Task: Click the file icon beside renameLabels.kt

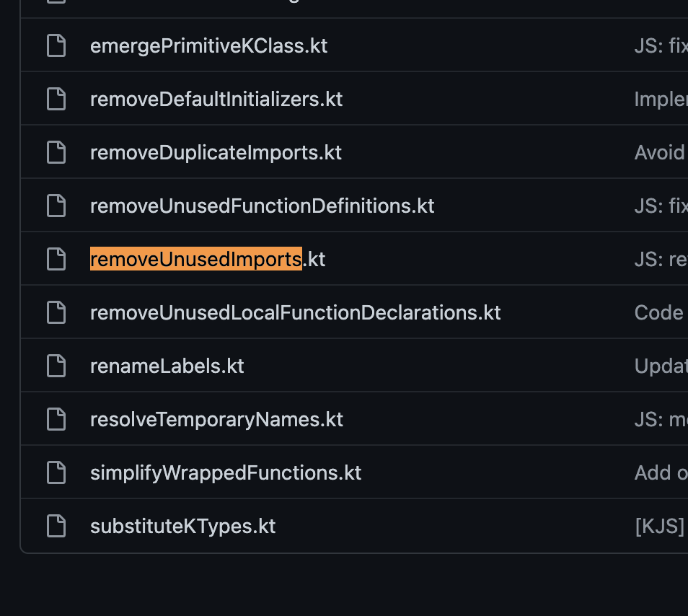Action: pyautogui.click(x=56, y=365)
